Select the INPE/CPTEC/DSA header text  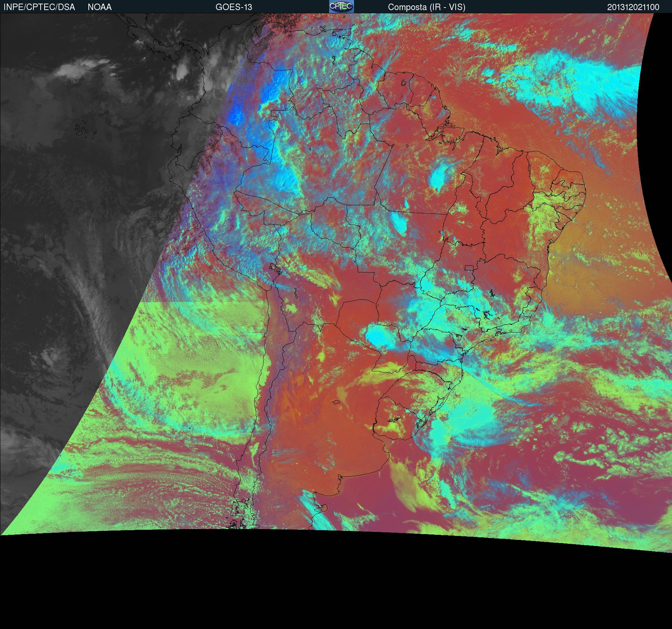(x=39, y=7)
